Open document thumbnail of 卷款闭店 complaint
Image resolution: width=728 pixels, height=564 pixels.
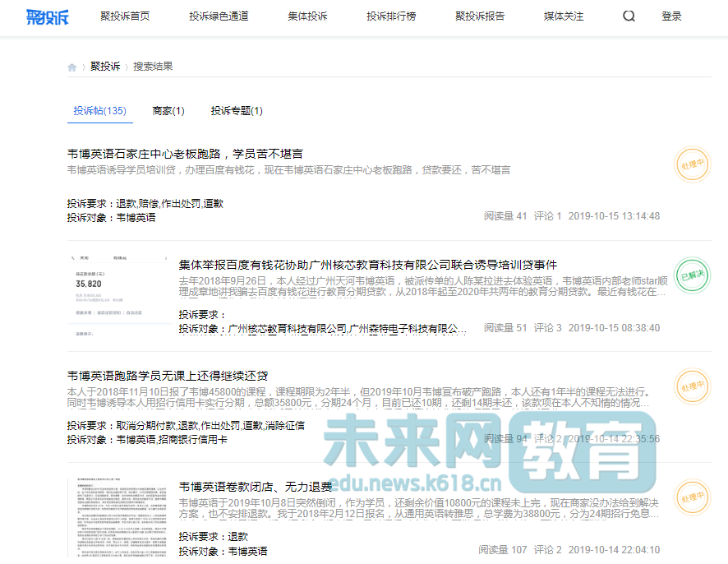pyautogui.click(x=120, y=516)
